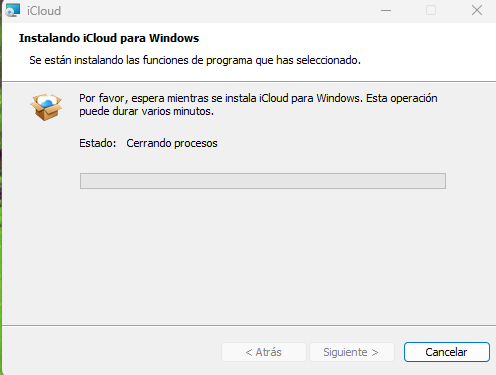Click the Instalando iCloud para Windows heading
Viewport: 496px width, 375px height.
click(x=109, y=38)
